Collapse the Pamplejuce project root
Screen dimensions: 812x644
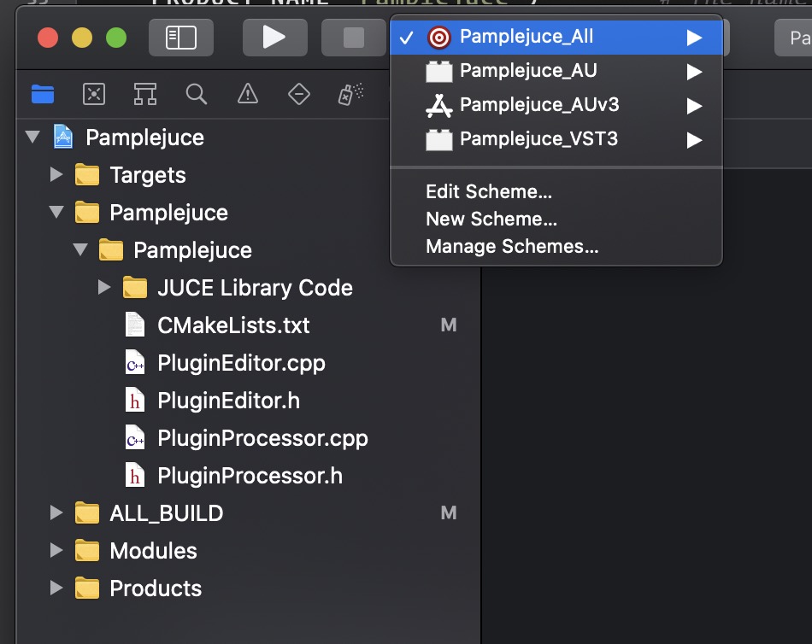point(32,138)
